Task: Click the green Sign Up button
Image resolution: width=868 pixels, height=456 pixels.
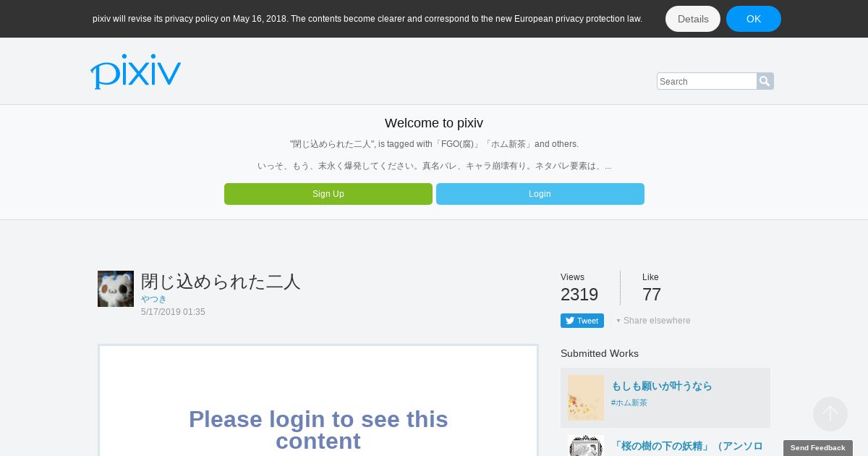Action: pyautogui.click(x=328, y=194)
